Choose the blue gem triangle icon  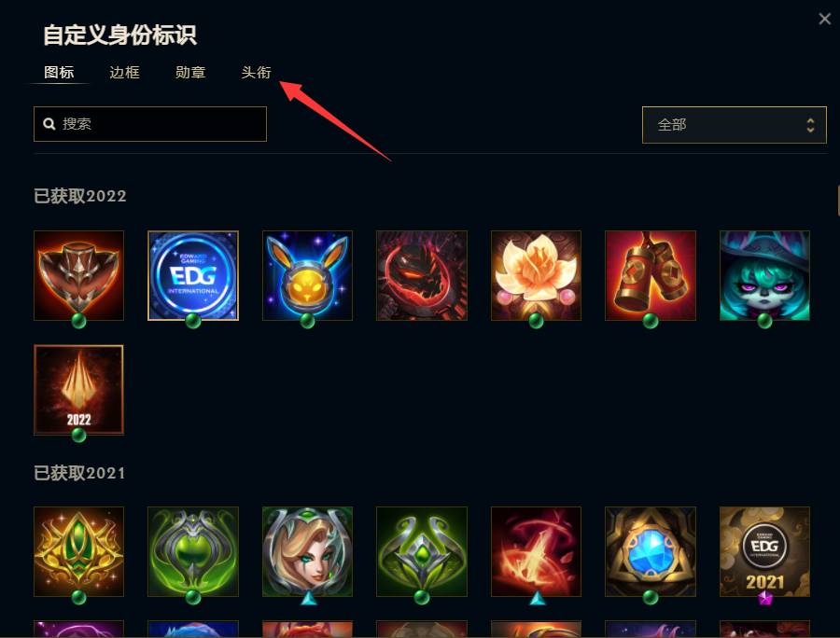[651, 552]
